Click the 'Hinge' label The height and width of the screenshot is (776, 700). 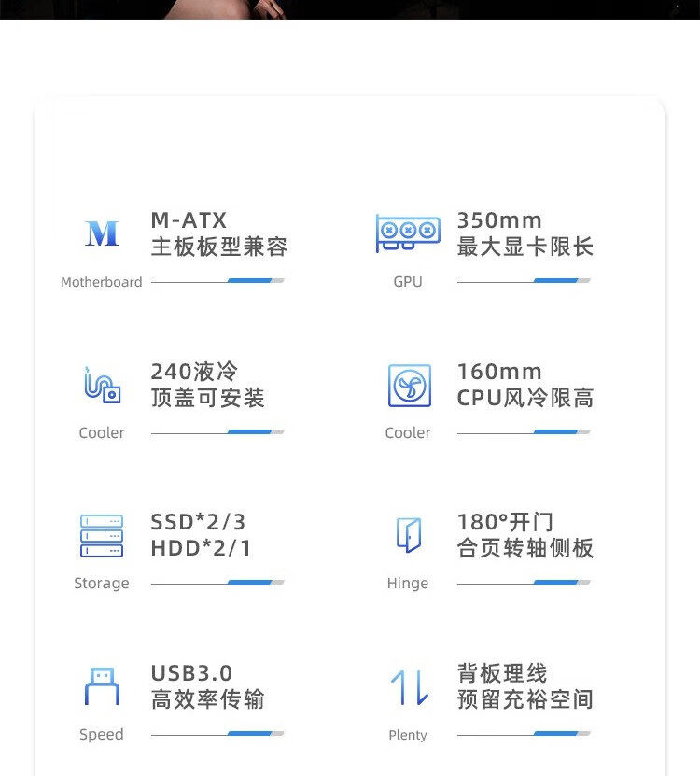point(408,584)
